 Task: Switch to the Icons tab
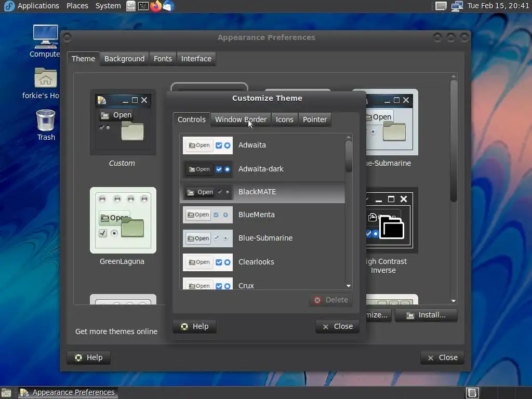[x=284, y=119]
